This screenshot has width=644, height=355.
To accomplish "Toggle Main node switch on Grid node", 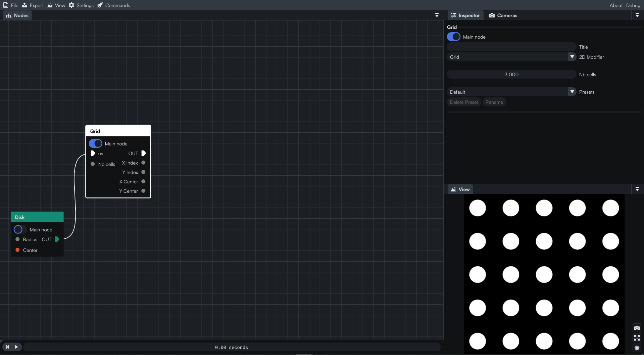I will coord(96,144).
